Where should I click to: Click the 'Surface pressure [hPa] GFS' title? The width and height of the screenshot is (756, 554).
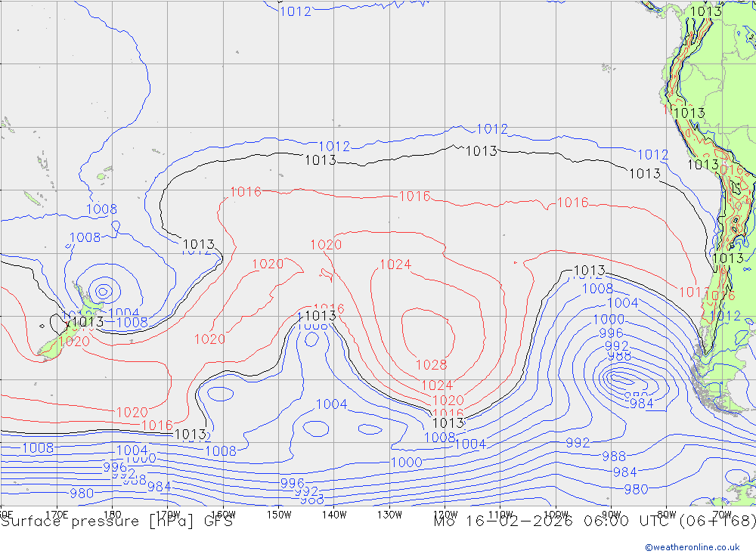tap(116, 522)
